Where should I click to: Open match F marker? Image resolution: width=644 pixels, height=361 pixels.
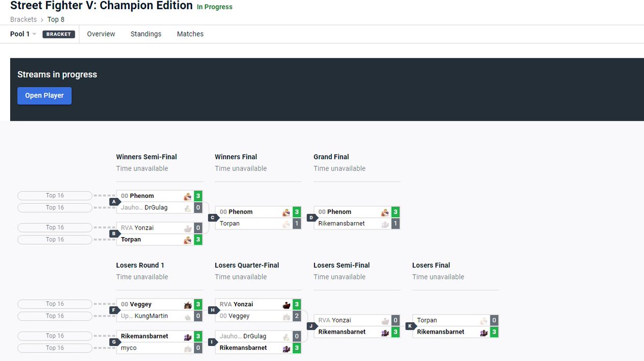pyautogui.click(x=114, y=310)
